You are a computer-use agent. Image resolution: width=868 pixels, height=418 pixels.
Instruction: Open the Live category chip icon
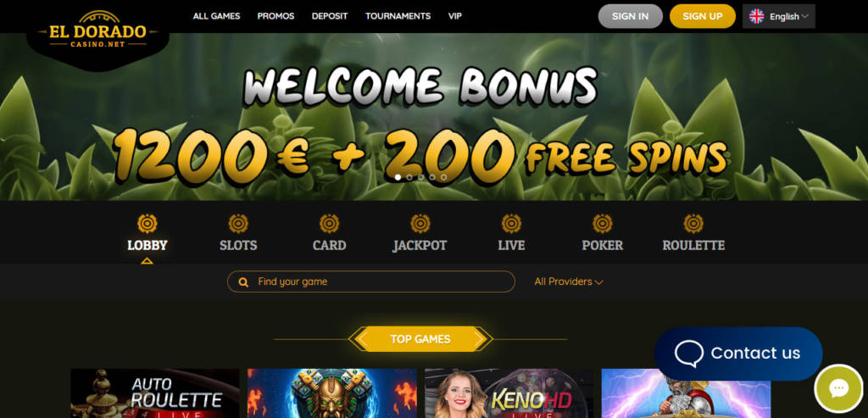511,224
